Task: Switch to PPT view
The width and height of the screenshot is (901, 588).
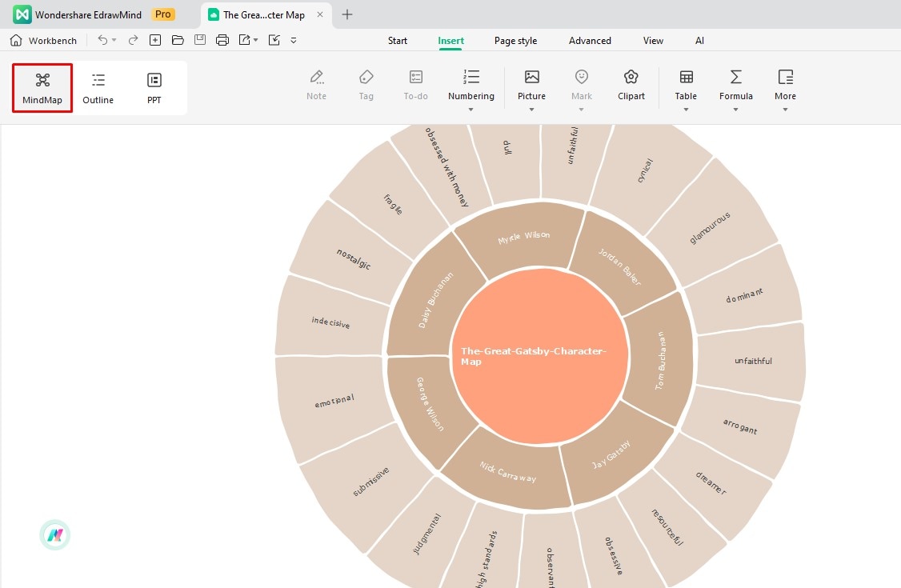Action: 154,88
